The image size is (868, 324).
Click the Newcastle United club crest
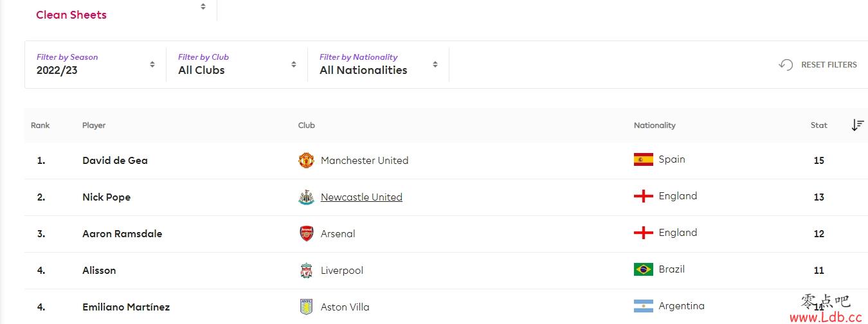click(306, 197)
